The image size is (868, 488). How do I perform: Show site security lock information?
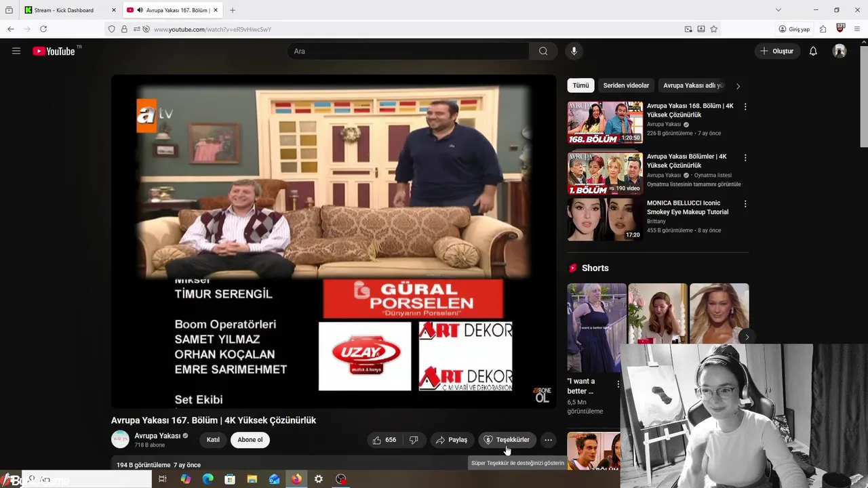point(124,29)
